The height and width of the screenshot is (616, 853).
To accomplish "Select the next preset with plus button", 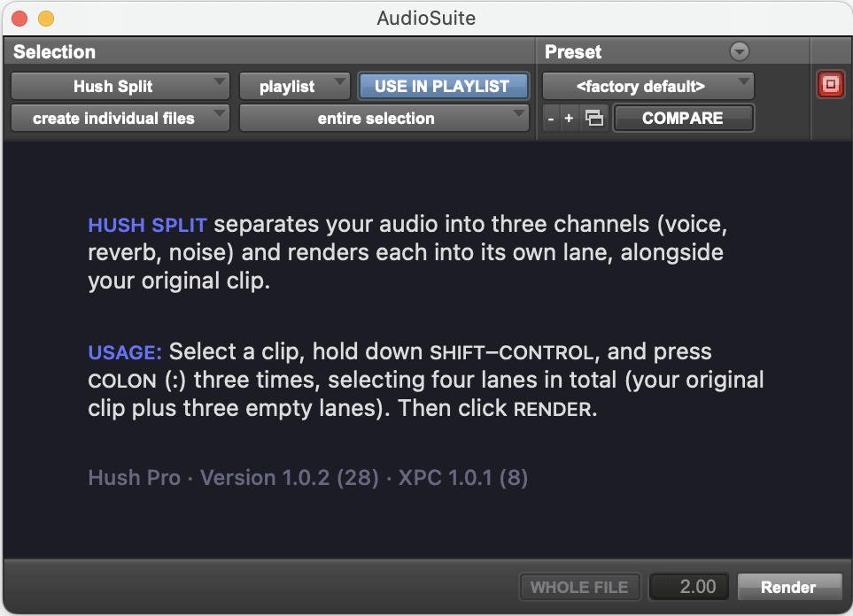I will (569, 119).
